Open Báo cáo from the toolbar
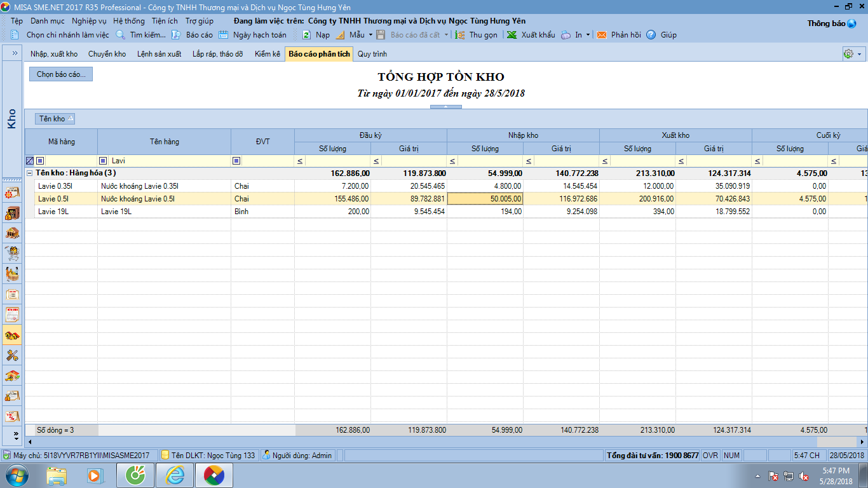 click(193, 35)
